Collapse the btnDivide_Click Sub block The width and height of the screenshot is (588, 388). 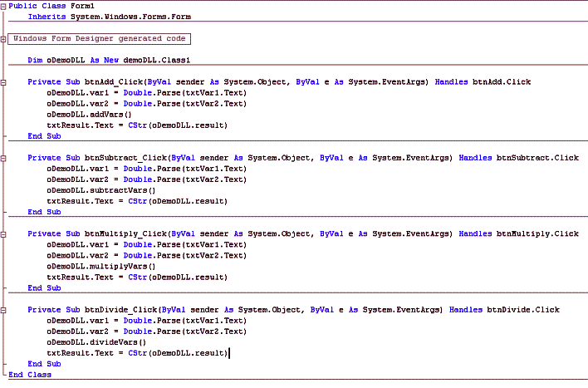3,311
